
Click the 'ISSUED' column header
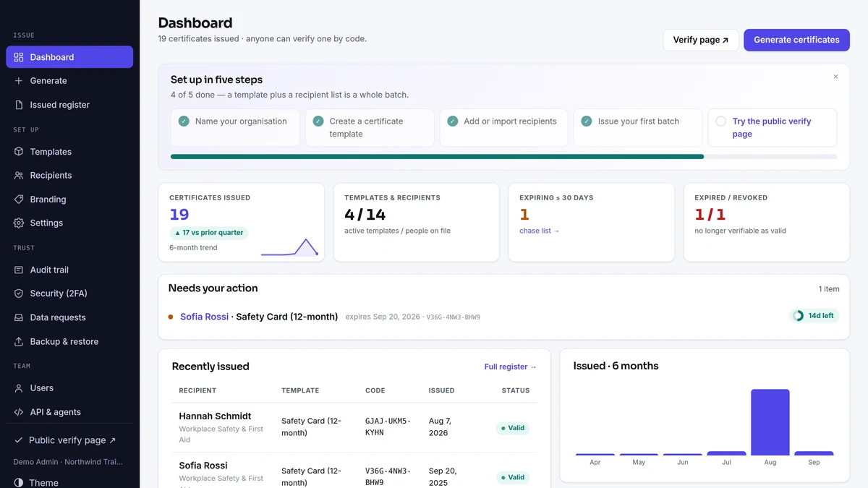point(441,390)
